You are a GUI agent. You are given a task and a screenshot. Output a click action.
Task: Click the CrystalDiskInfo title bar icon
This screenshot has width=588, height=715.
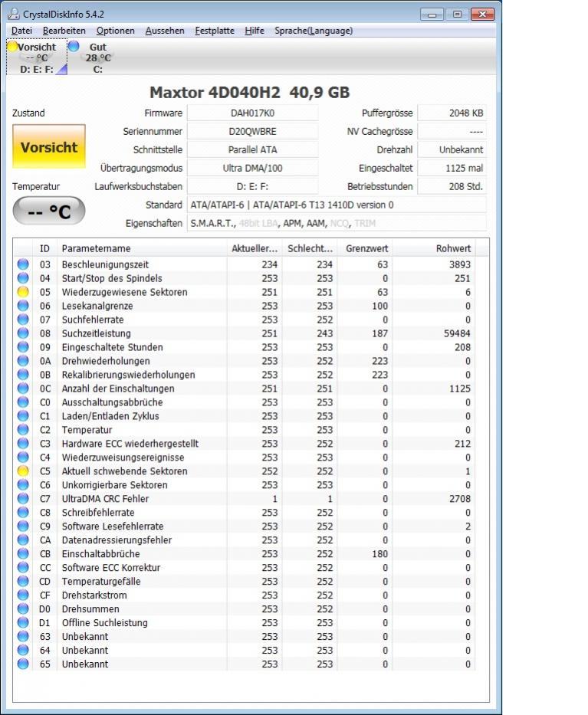[x=14, y=14]
